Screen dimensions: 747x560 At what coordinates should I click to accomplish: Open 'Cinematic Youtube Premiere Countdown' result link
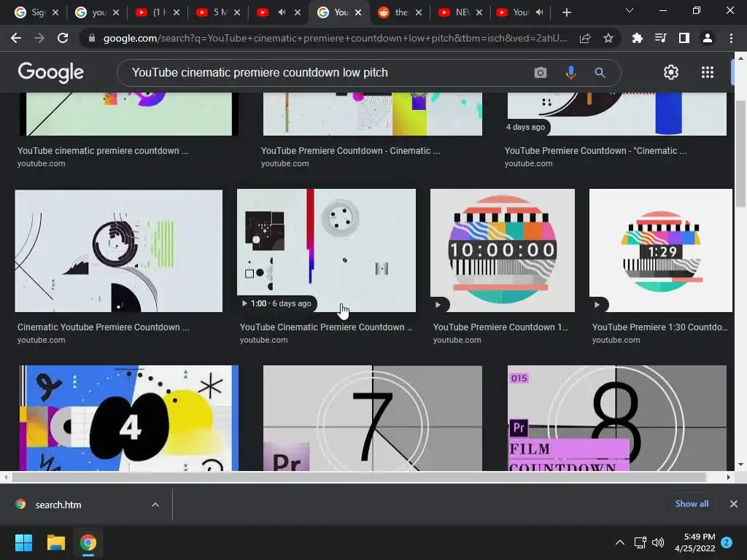point(103,327)
